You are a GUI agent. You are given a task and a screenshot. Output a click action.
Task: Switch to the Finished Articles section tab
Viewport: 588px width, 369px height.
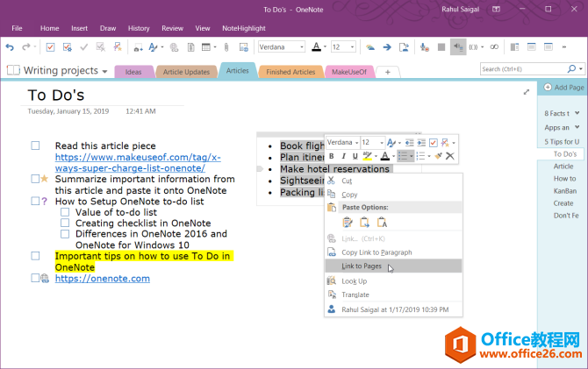click(290, 72)
